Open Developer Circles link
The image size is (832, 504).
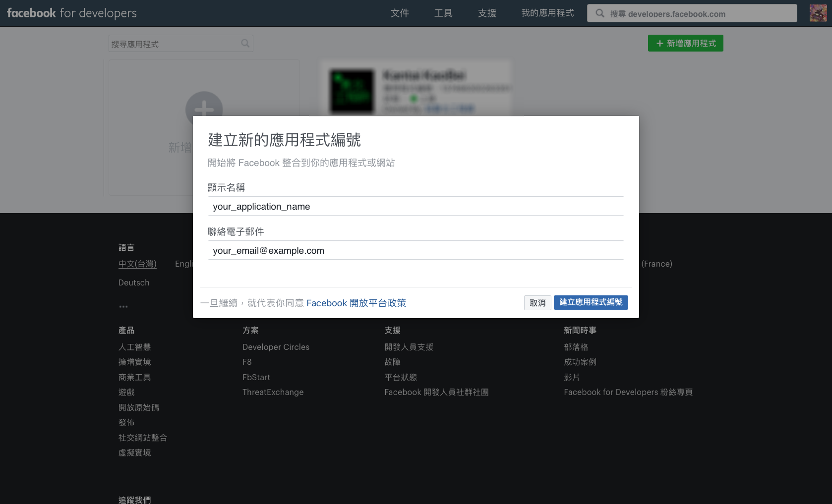click(x=276, y=347)
